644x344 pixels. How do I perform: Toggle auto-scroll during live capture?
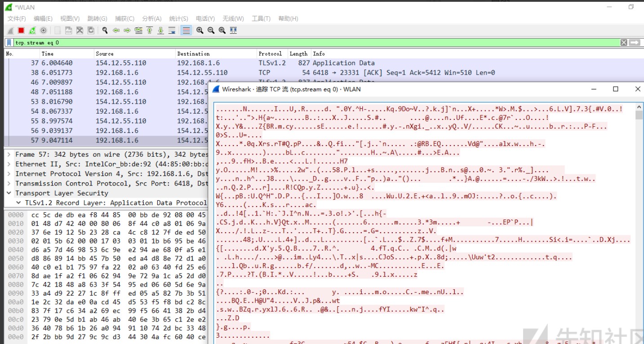coord(172,30)
